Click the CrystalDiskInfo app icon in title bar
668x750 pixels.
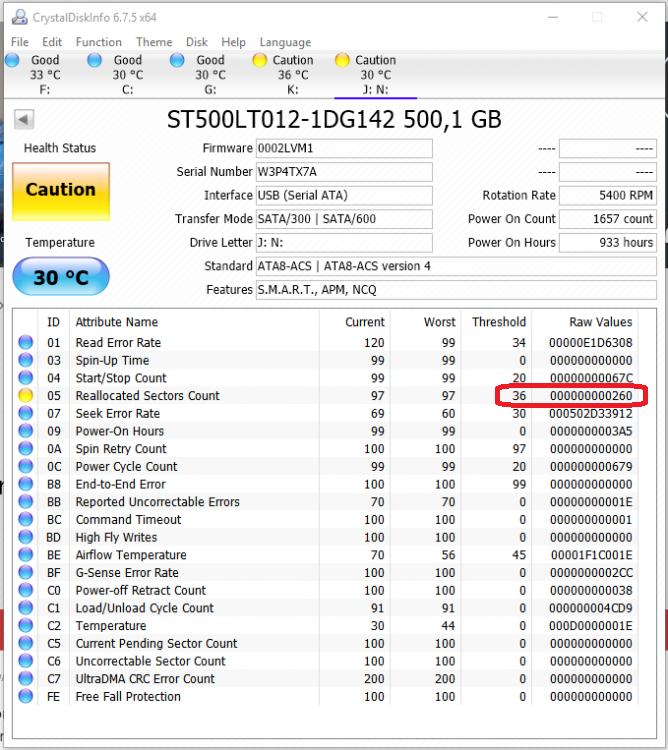20,17
